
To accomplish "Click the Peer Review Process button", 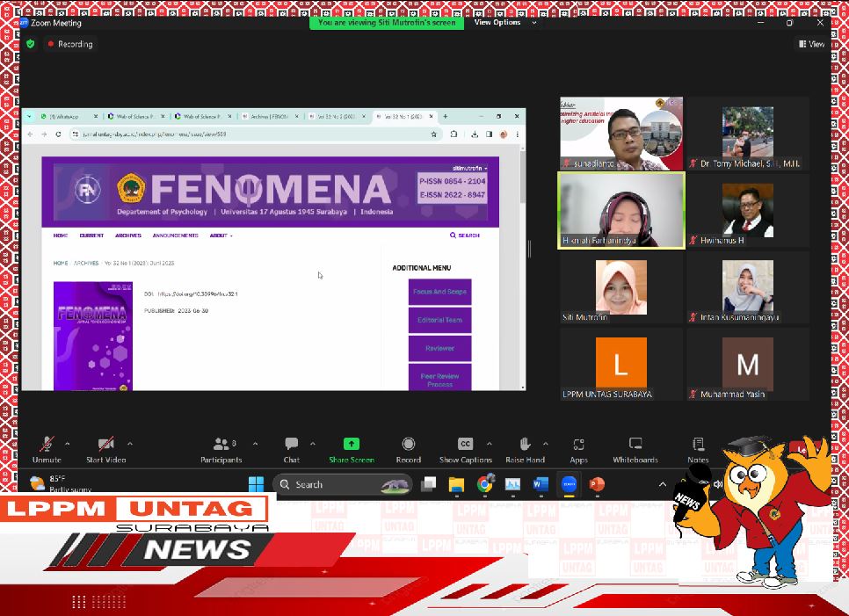I will pyautogui.click(x=439, y=378).
